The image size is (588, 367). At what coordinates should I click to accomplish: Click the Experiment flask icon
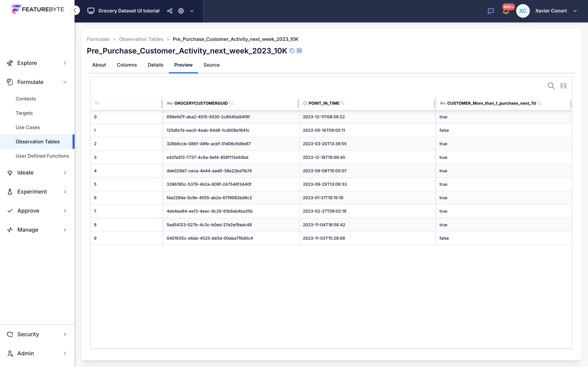(x=10, y=192)
